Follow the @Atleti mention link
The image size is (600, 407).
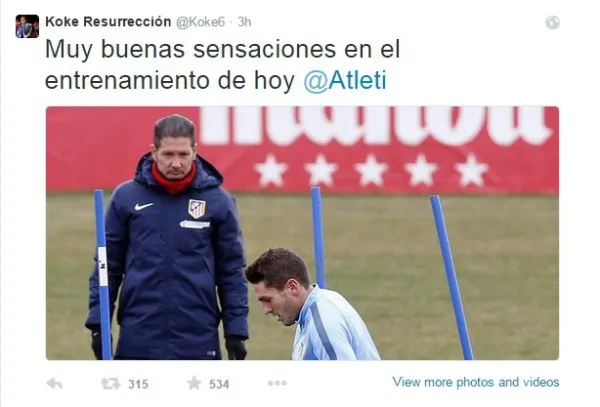click(345, 80)
